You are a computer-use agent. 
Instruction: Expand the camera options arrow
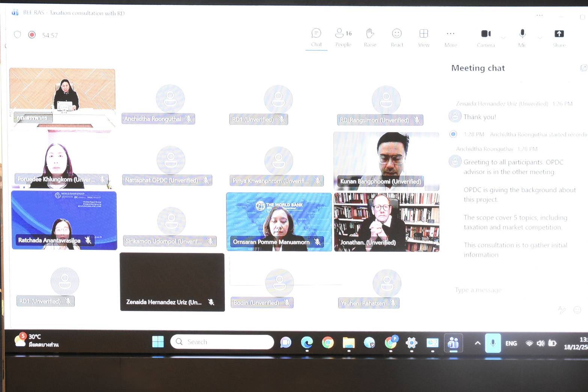coord(504,38)
